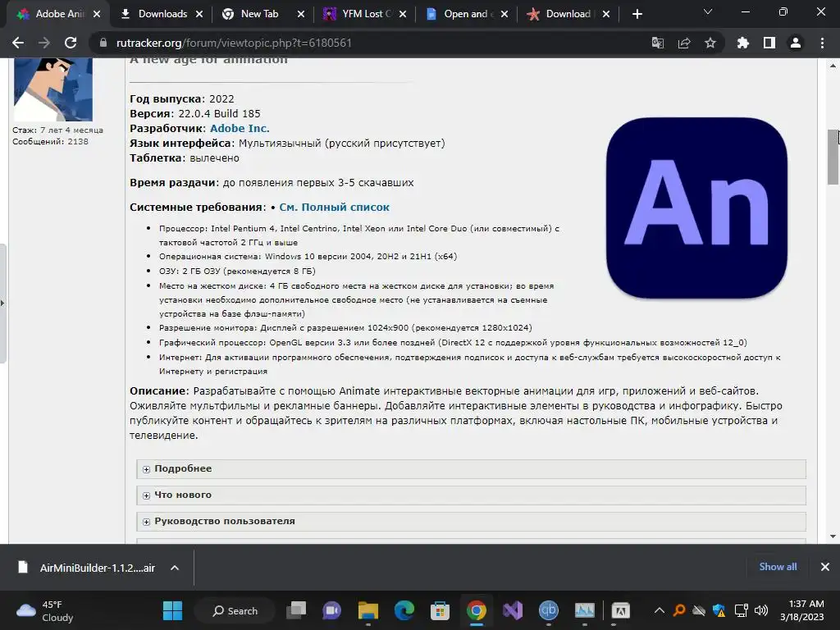The width and height of the screenshot is (840, 630).
Task: Open AirMiniBuilder download options chevron
Action: coord(175,568)
